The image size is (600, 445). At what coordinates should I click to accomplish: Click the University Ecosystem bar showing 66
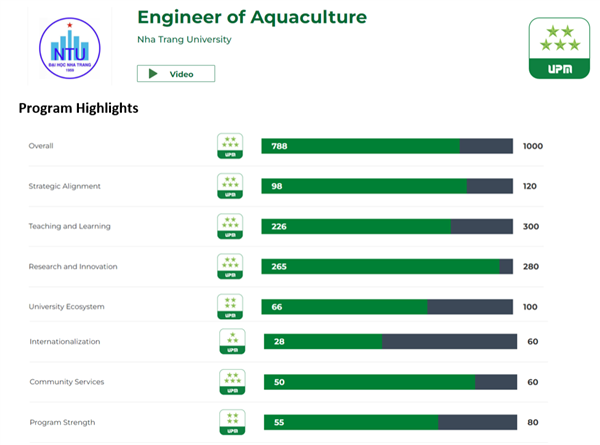[x=386, y=306]
